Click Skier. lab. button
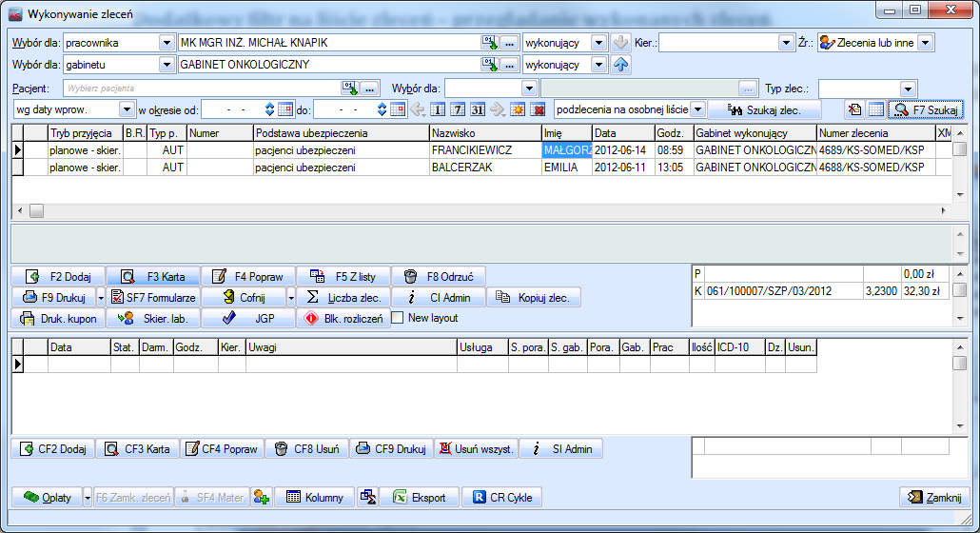The width and height of the screenshot is (980, 533). [154, 318]
